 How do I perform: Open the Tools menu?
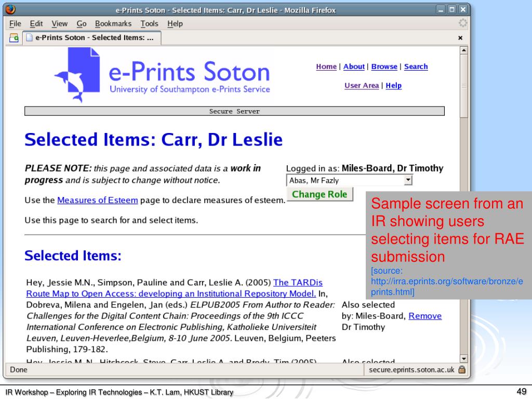click(x=149, y=23)
